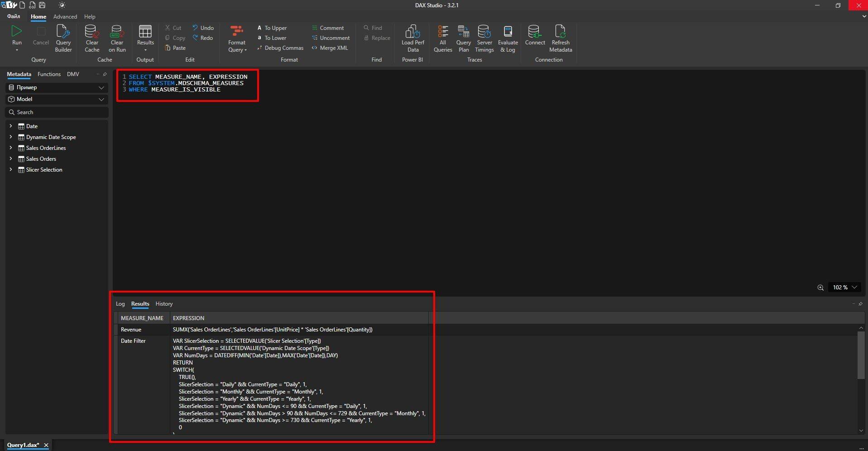Screen dimensions: 868x451
Task: Click the results vertical scrollbar
Action: tap(861, 355)
